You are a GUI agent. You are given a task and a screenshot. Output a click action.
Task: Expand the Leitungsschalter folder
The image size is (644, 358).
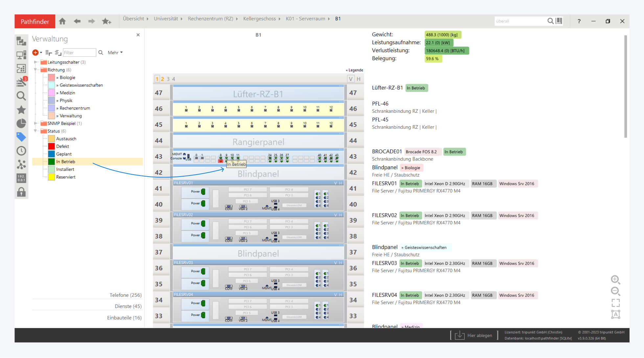point(36,62)
